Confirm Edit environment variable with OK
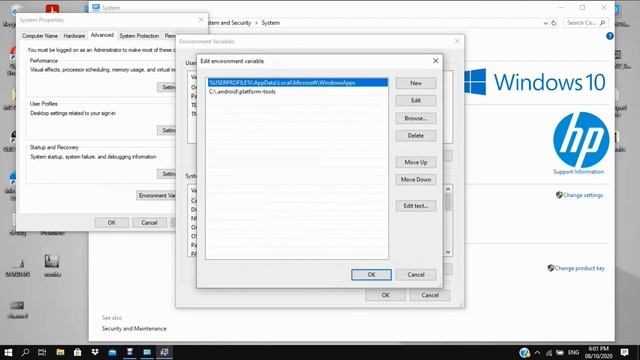Viewport: 640px width, 360px height. click(x=371, y=275)
